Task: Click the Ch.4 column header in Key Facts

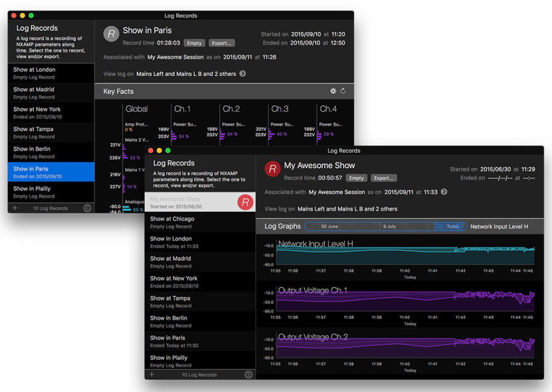Action: [328, 109]
